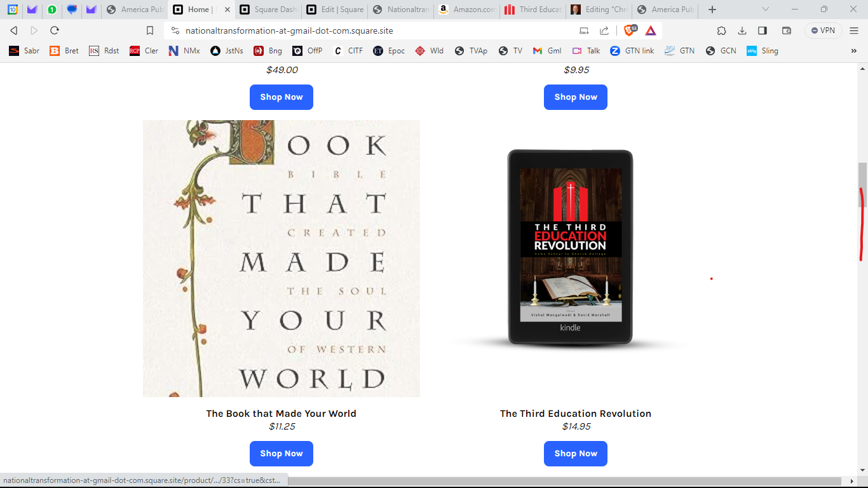Viewport: 868px width, 488px height.
Task: Close the active Home tab
Action: point(227,10)
